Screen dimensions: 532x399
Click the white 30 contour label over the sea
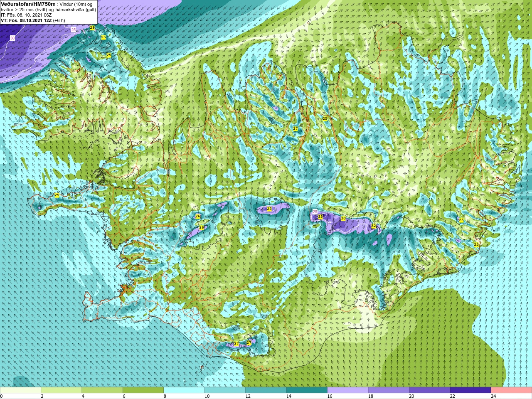[x=12, y=38]
